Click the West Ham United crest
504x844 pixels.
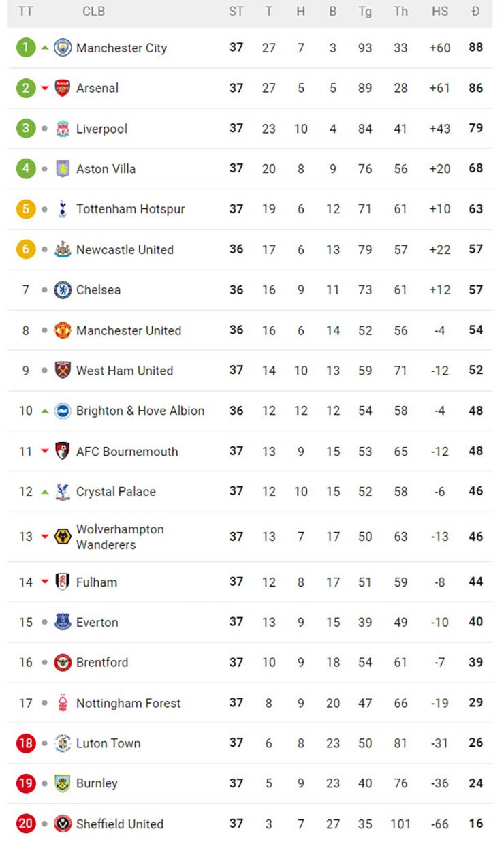pyautogui.click(x=63, y=371)
